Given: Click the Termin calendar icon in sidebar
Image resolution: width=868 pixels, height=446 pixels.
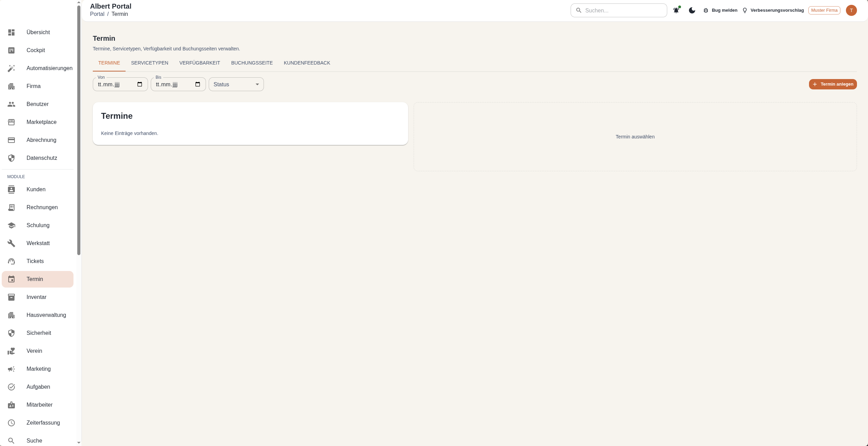Looking at the screenshot, I should [11, 279].
